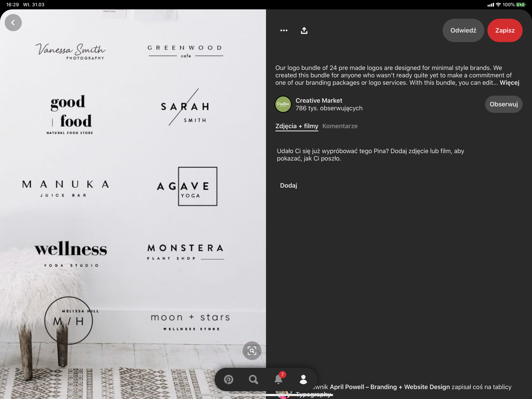Image resolution: width=532 pixels, height=399 pixels.
Task: Switch to the Komentarze tab
Action: (340, 126)
